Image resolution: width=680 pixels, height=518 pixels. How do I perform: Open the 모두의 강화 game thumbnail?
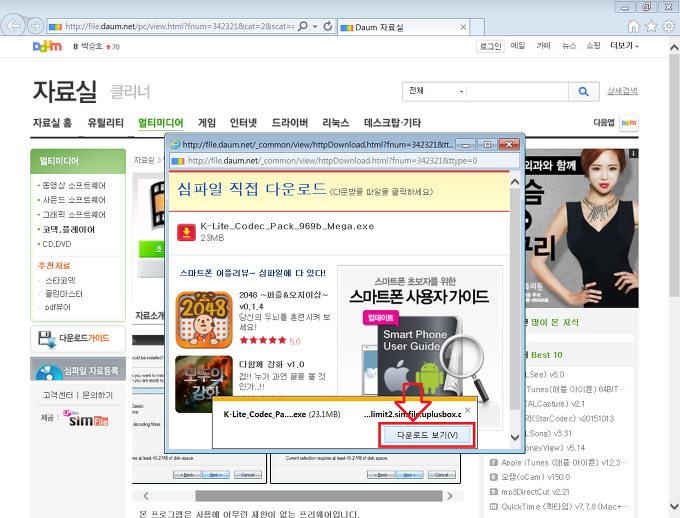204,384
